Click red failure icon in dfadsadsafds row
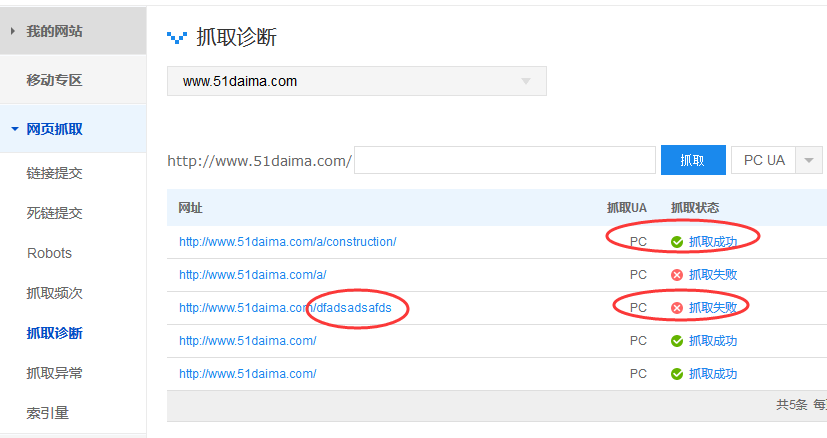The width and height of the screenshot is (827, 438). pos(677,308)
